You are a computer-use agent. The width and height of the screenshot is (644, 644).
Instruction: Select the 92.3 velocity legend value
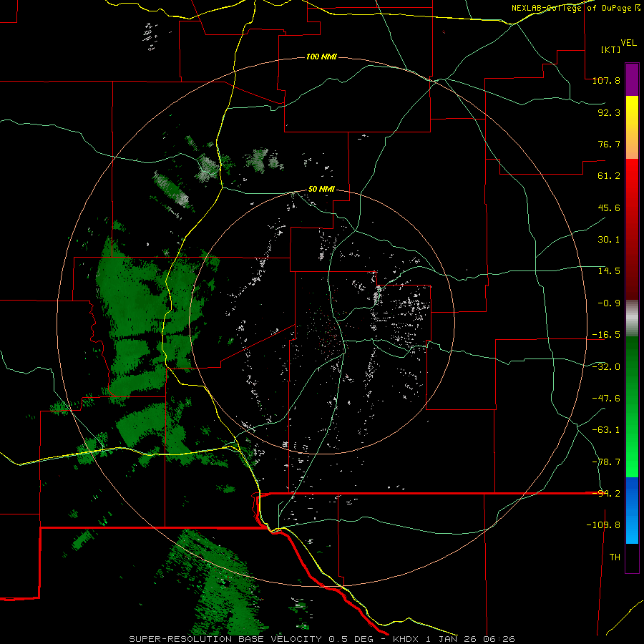point(609,112)
